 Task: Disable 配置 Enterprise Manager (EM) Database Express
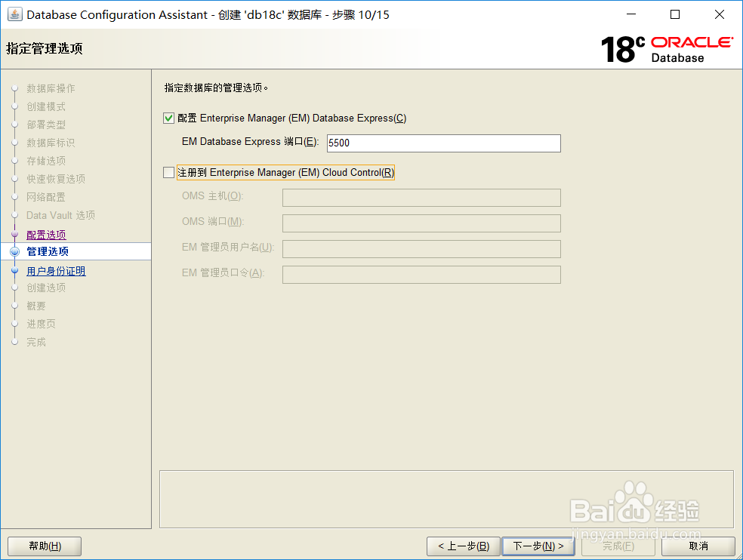pyautogui.click(x=169, y=118)
